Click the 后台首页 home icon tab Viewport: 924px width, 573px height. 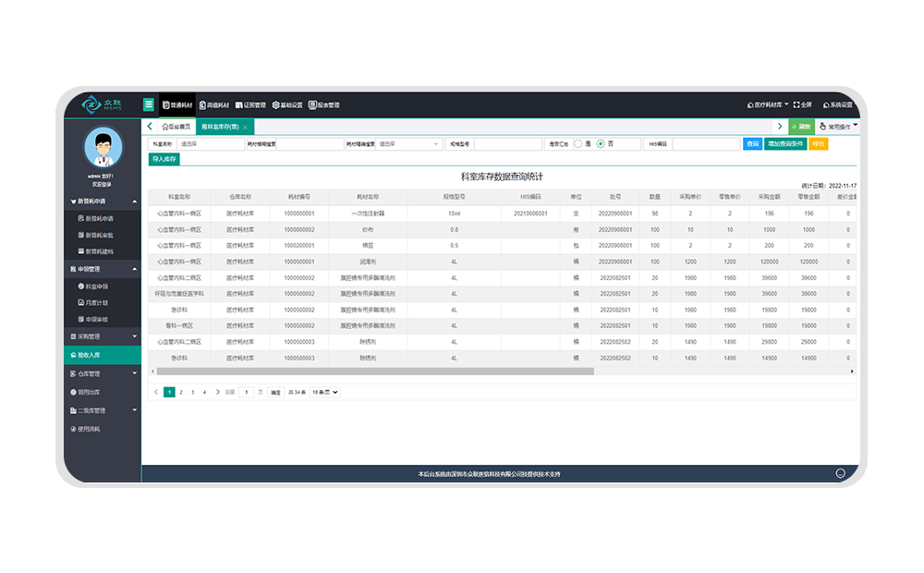176,127
